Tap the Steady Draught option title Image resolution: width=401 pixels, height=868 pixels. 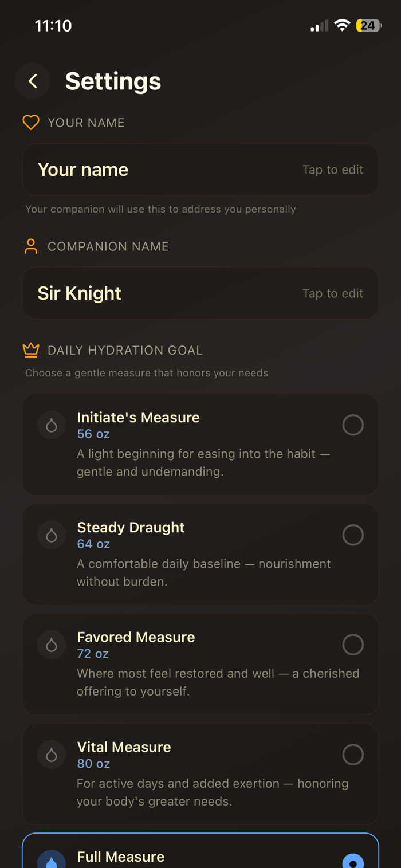[x=131, y=527]
